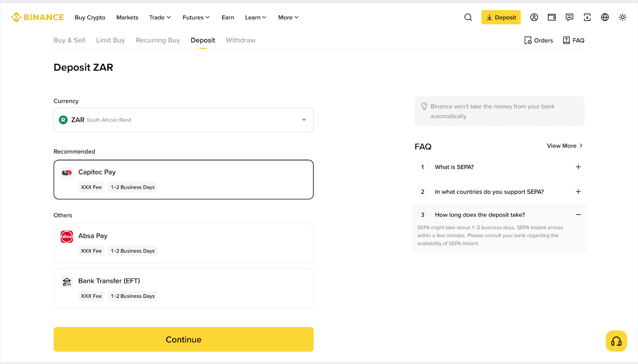The height and width of the screenshot is (364, 638).
Task: Open the ZAR currency dropdown
Action: 183,120
